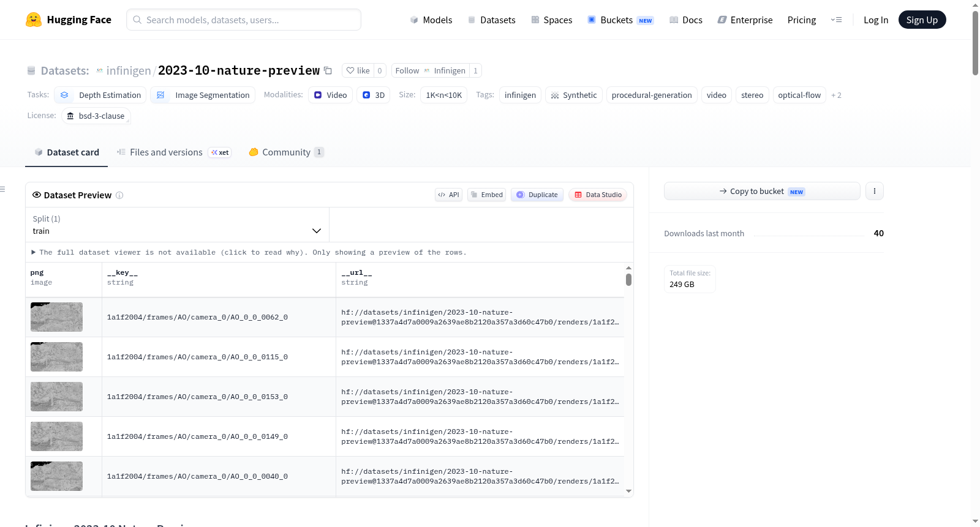
Task: Follow the Infinigen organization
Action: (431, 70)
